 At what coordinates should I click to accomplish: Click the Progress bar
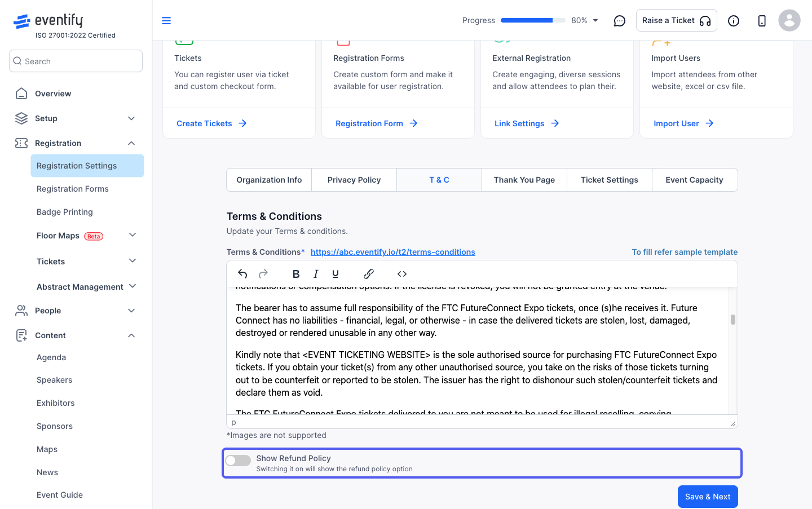point(533,20)
